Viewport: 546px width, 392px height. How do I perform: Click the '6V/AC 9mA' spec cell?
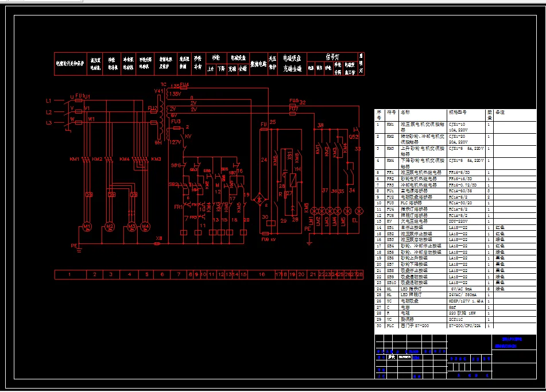tap(466, 289)
